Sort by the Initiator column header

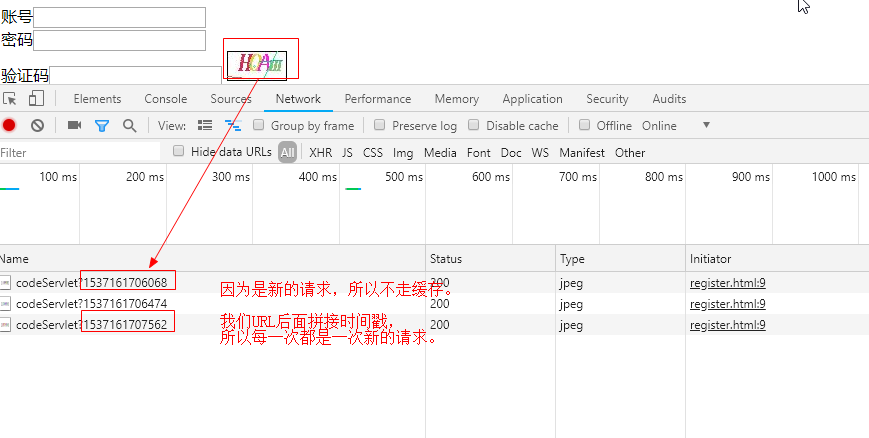(x=777, y=259)
